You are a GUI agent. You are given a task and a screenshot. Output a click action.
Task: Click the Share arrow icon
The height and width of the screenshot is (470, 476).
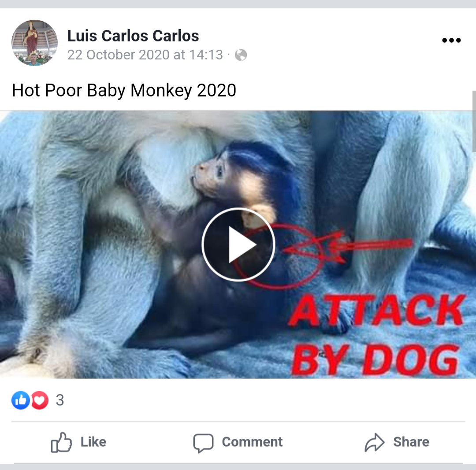pyautogui.click(x=375, y=442)
